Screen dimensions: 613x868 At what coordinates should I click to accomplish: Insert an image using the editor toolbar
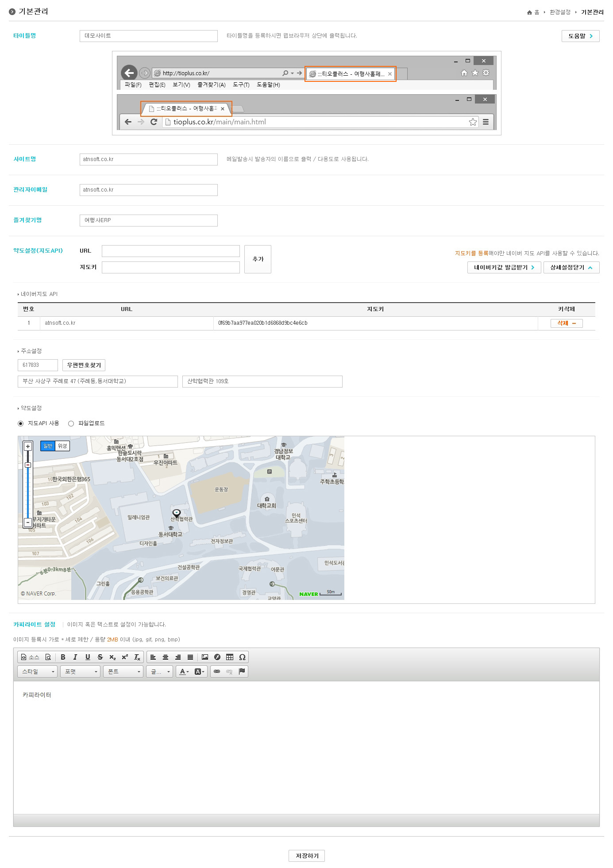tap(205, 657)
